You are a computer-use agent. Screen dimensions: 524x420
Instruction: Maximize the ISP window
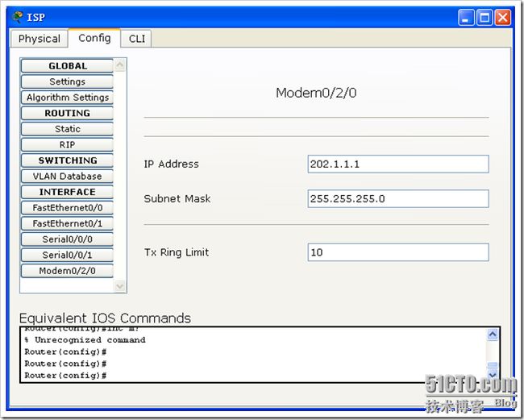484,18
